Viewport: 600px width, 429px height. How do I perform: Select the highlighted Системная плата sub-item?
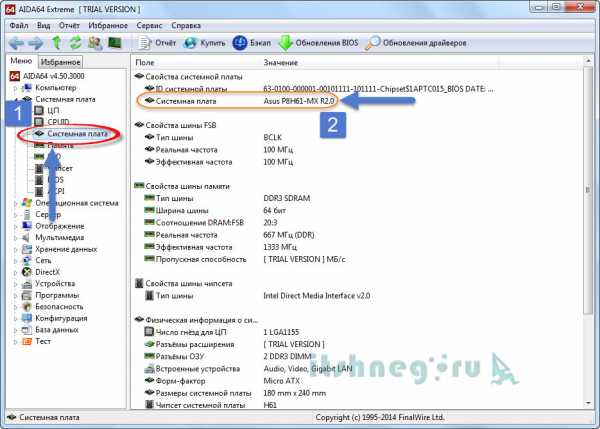coord(71,134)
